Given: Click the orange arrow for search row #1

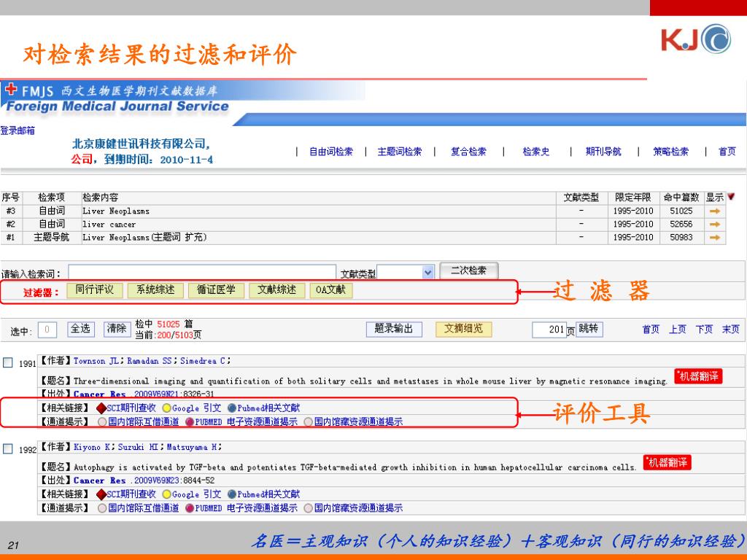Looking at the screenshot, I should coord(715,237).
